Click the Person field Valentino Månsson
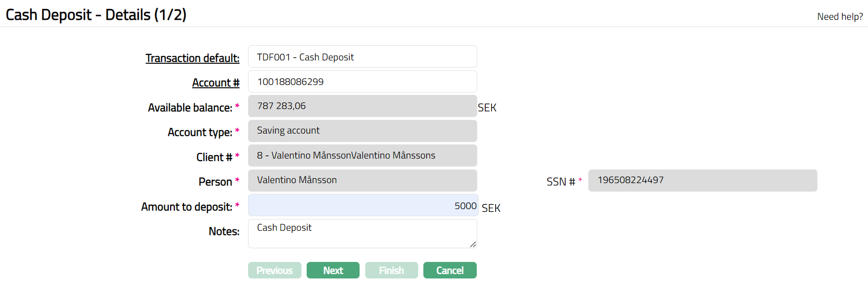The height and width of the screenshot is (286, 868). pos(362,180)
